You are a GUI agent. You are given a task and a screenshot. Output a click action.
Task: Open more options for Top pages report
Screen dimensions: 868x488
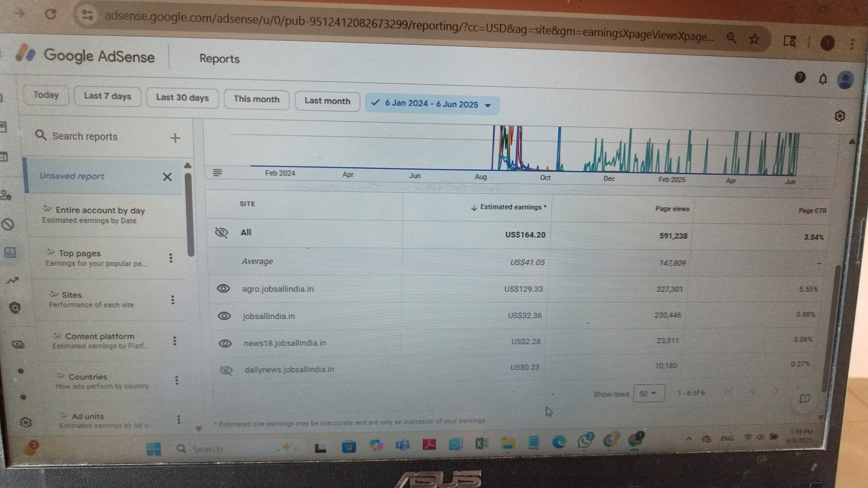(x=171, y=258)
